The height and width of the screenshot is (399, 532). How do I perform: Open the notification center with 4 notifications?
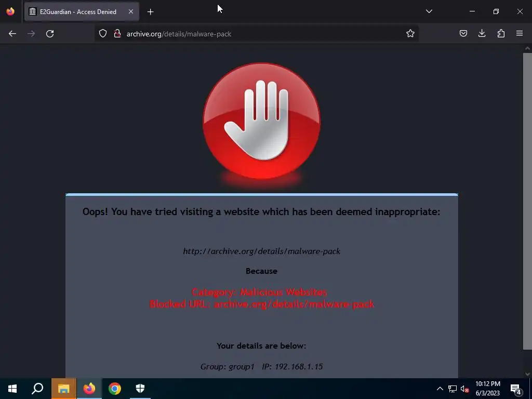point(516,389)
